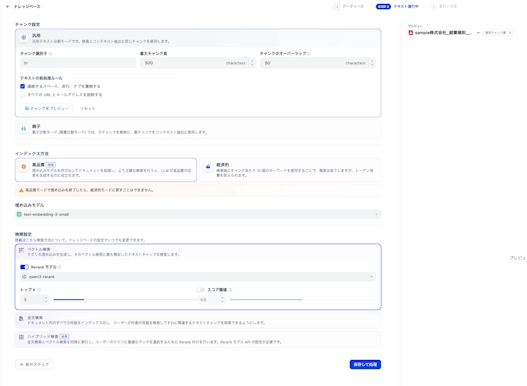Click the 汎用 general chunk mode icon

(x=24, y=38)
